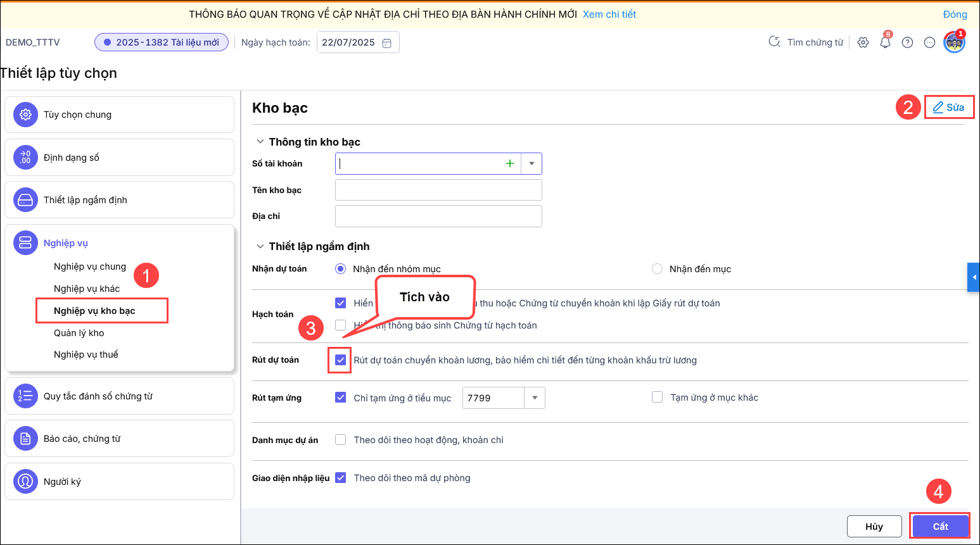
Task: Collapse the Thông tin kho bạc section
Action: click(x=260, y=142)
